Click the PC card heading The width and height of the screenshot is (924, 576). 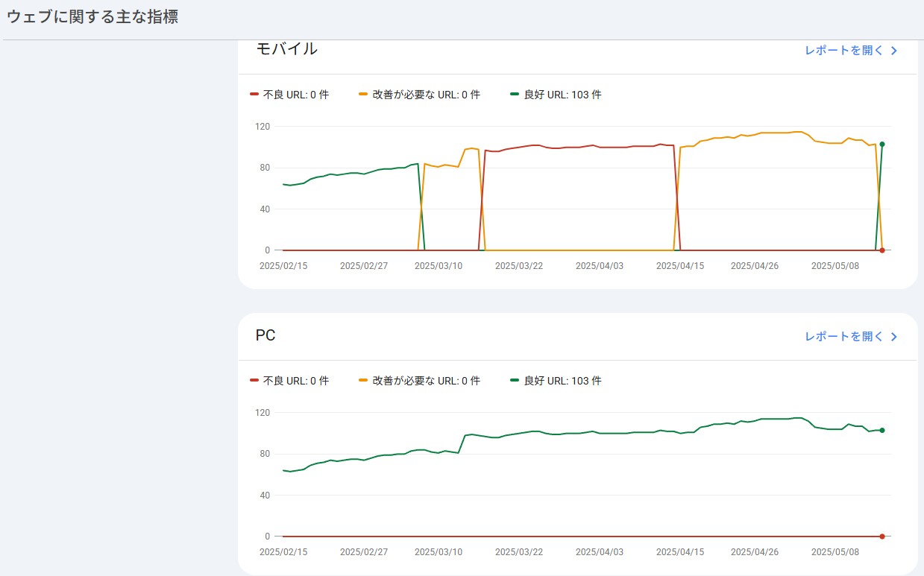click(265, 335)
